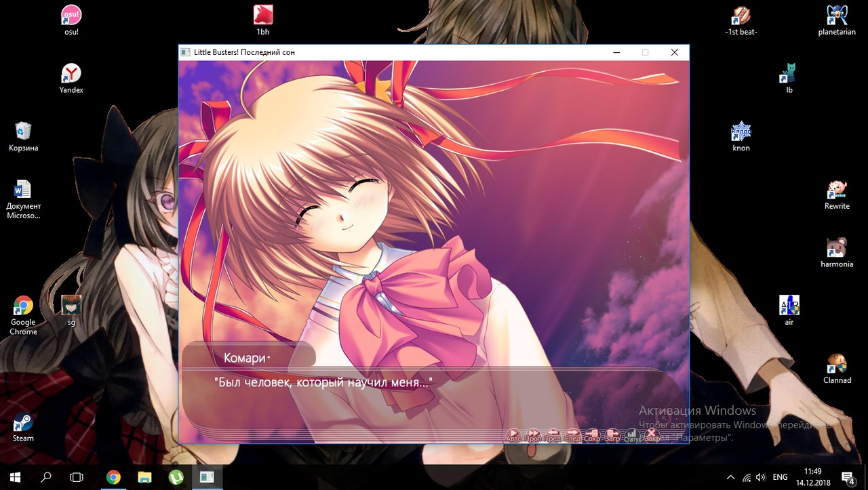The width and height of the screenshot is (868, 490).
Task: Click the planetarian desktop shortcut
Action: [837, 19]
